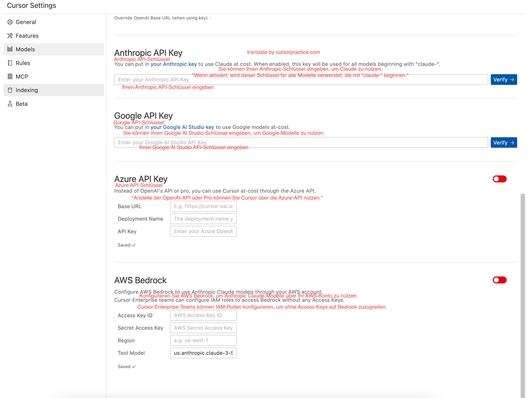Click the Beta flask icon
This screenshot has width=532, height=398.
[x=10, y=104]
